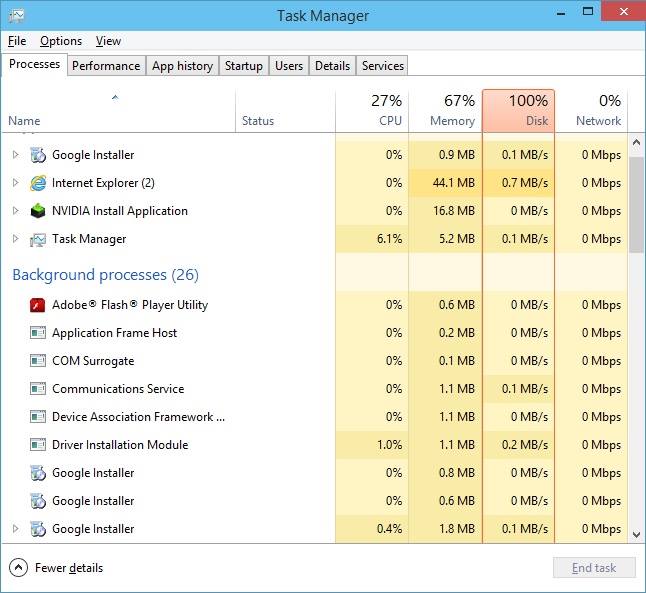Click the 0.7 MB/s disk cell

[518, 183]
